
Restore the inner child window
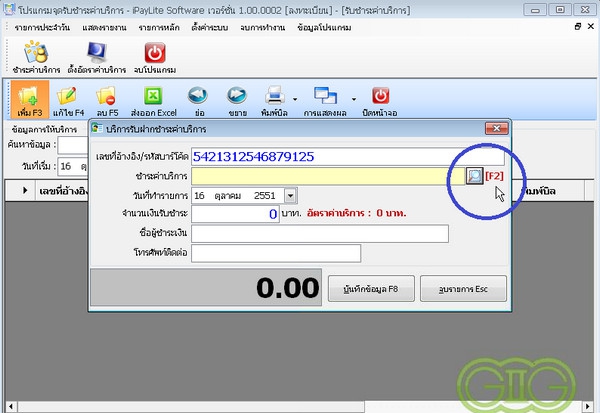coord(578,26)
